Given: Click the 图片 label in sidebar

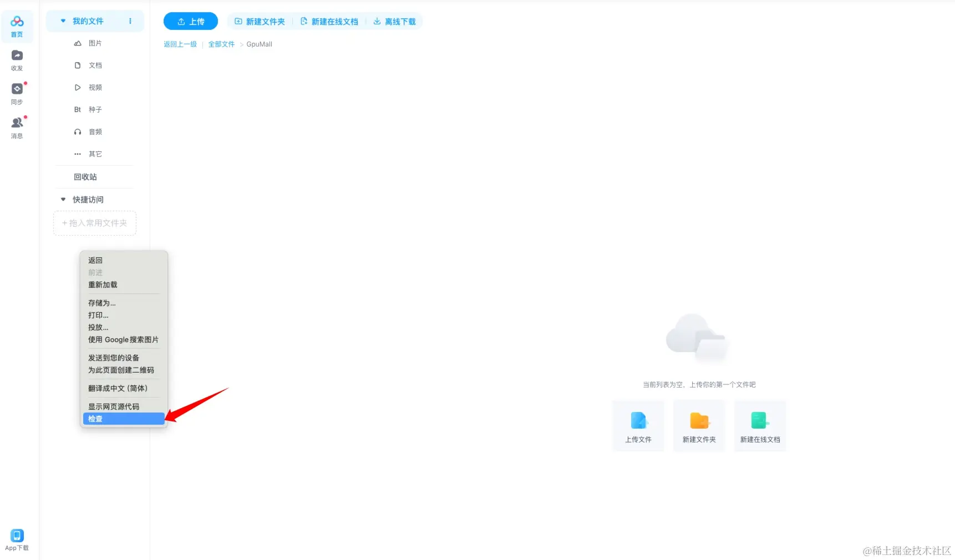Looking at the screenshot, I should click(95, 43).
